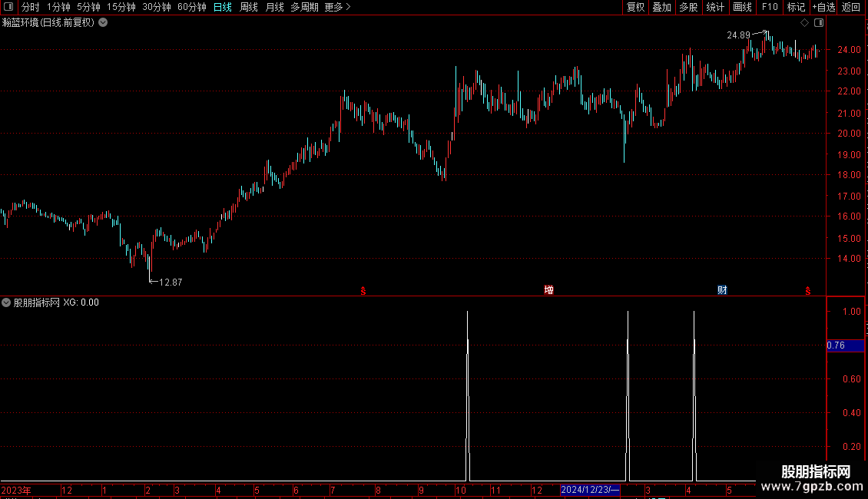Click the 20.00 price axis label
868x499 pixels.
(849, 134)
